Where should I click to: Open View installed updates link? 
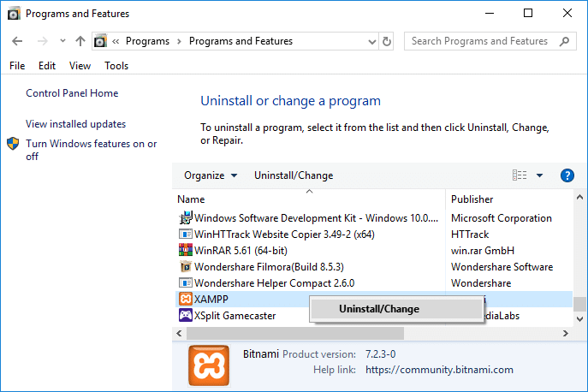pos(75,124)
